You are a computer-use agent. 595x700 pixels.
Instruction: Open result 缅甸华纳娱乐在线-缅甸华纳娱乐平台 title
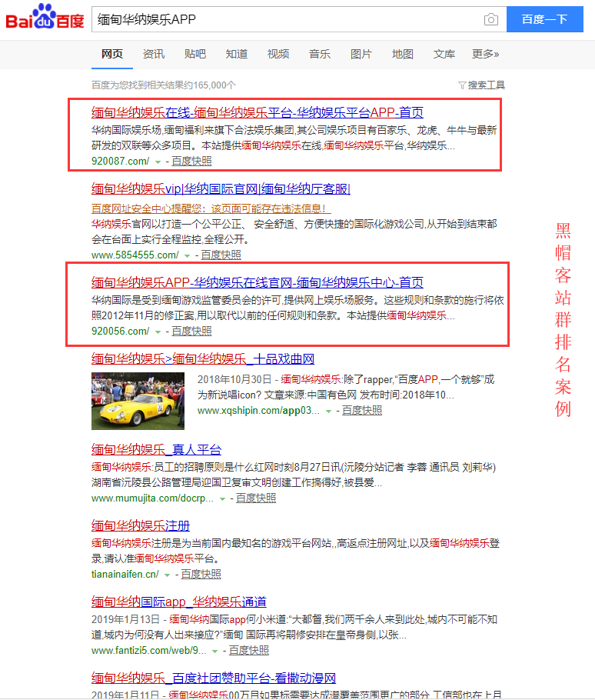pos(258,112)
